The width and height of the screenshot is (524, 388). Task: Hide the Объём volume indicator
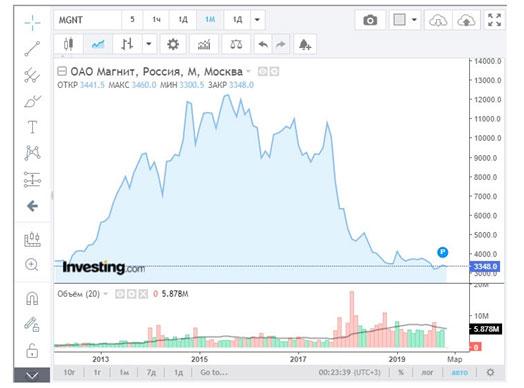tap(120, 294)
